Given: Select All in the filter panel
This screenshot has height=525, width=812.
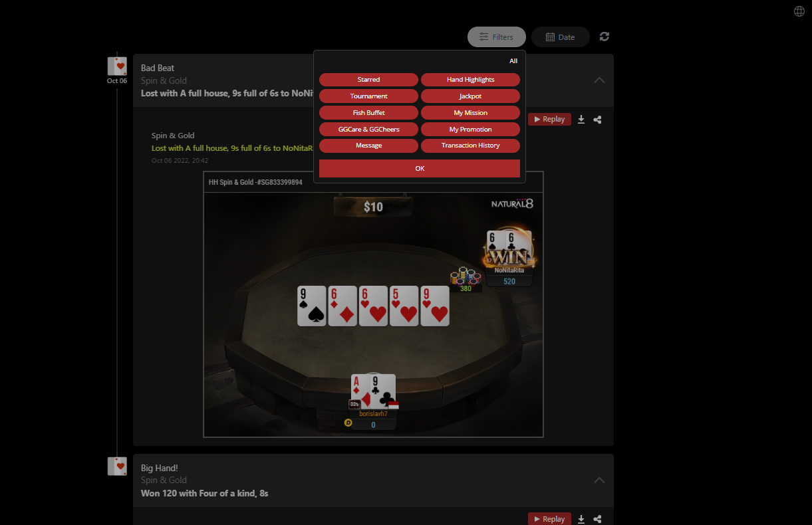Looking at the screenshot, I should [x=513, y=61].
